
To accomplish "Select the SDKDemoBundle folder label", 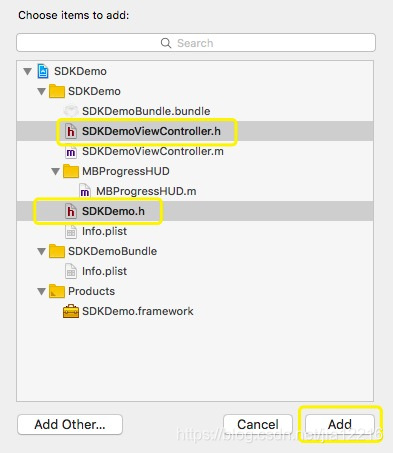I will [x=112, y=251].
